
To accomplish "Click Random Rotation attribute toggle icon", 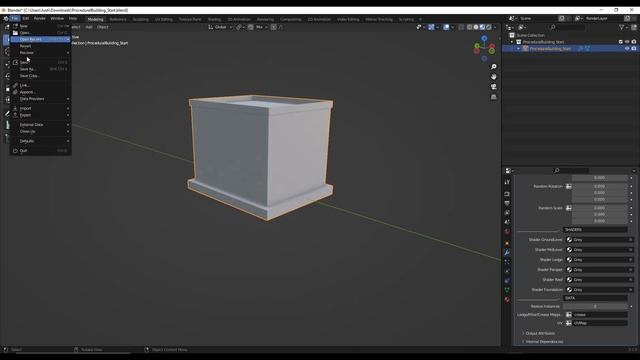I will point(569,187).
